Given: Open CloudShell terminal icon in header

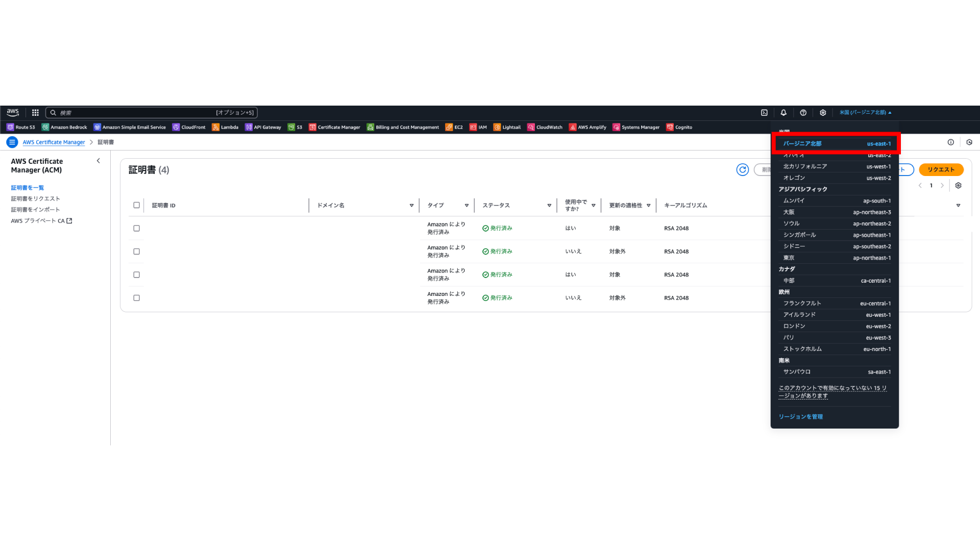Looking at the screenshot, I should [x=764, y=113].
